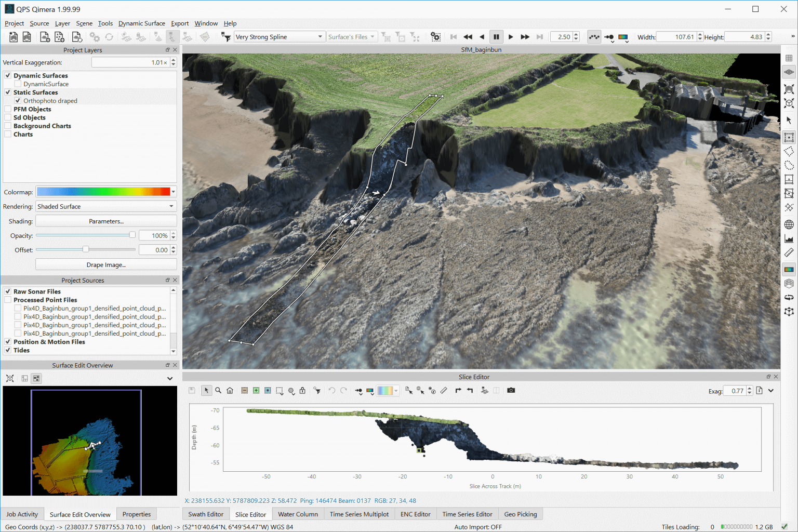
Task: Click the Drape Image... button
Action: [106, 264]
